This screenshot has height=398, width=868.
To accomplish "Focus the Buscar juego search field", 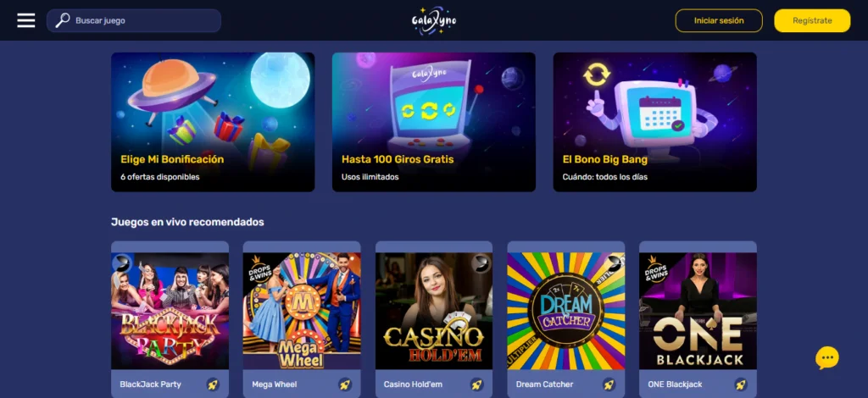I will (134, 20).
